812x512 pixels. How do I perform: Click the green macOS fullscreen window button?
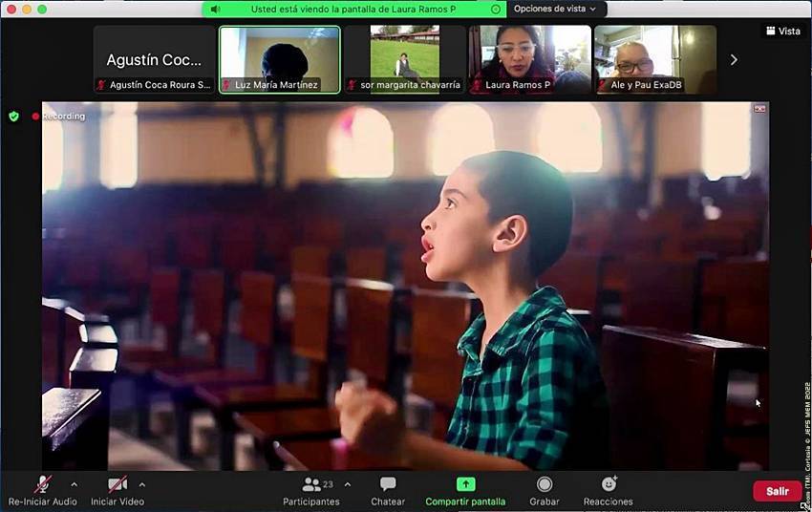[42, 9]
